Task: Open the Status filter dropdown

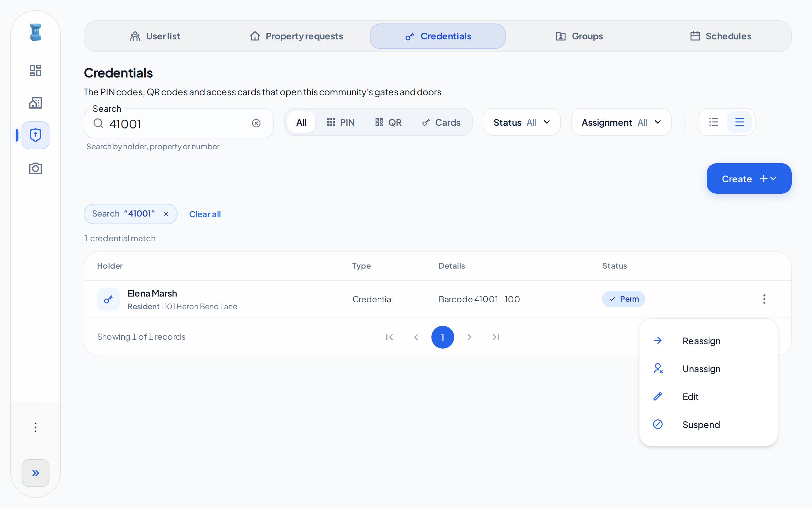Action: tap(522, 122)
